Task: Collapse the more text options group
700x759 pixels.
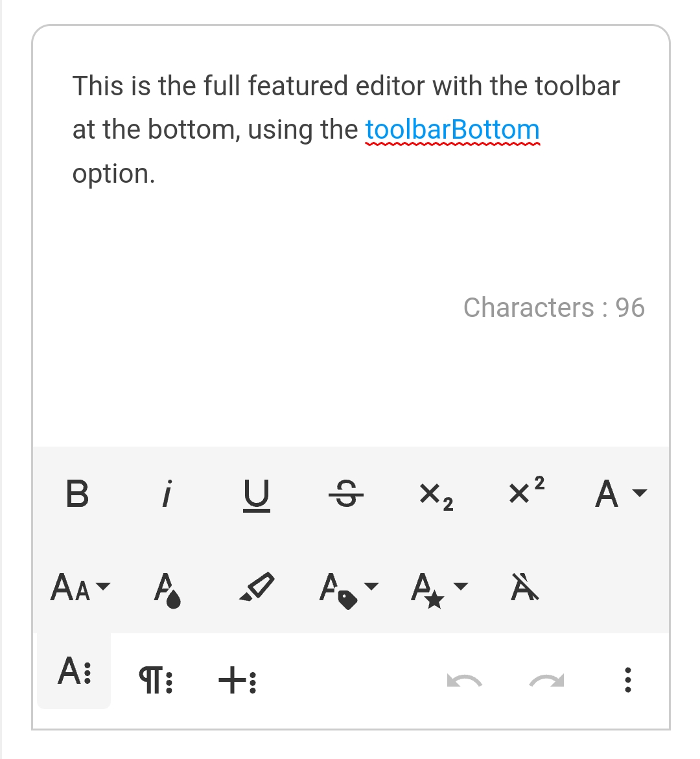Action: point(75,670)
